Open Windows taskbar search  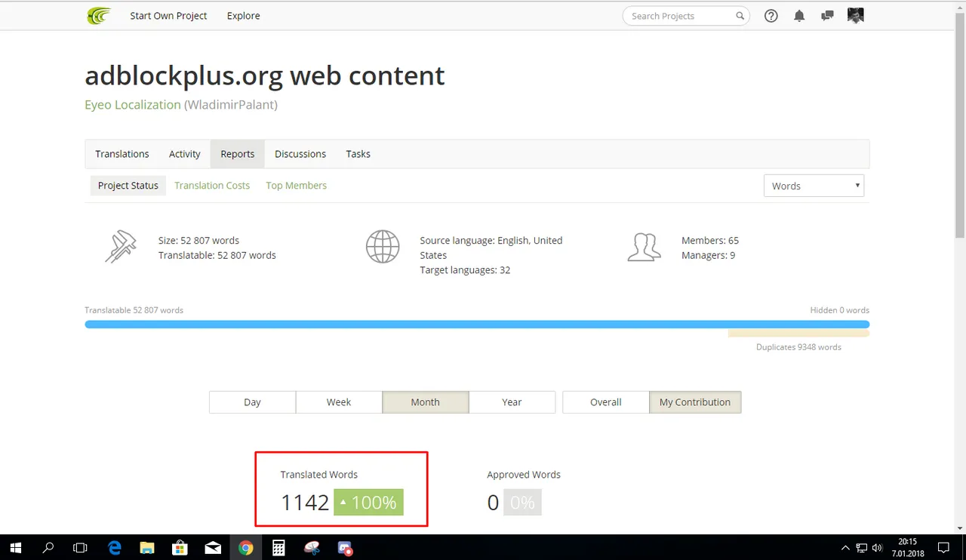coord(48,548)
